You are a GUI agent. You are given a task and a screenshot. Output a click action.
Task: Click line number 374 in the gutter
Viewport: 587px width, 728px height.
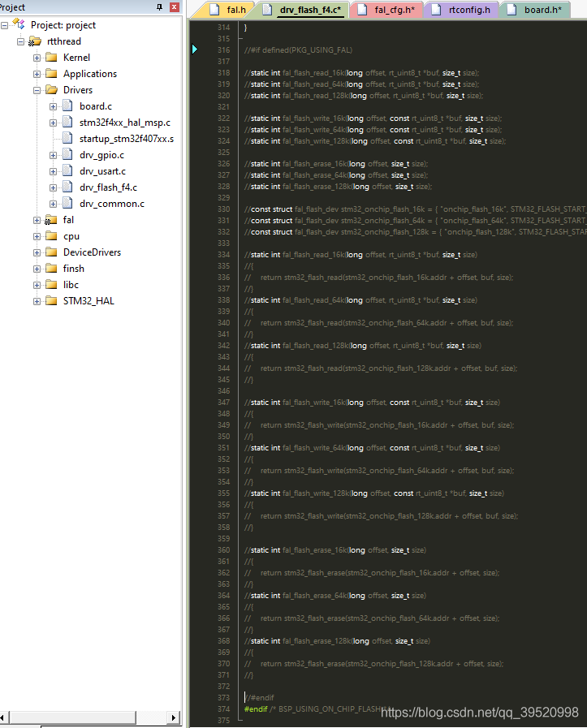coord(223,709)
